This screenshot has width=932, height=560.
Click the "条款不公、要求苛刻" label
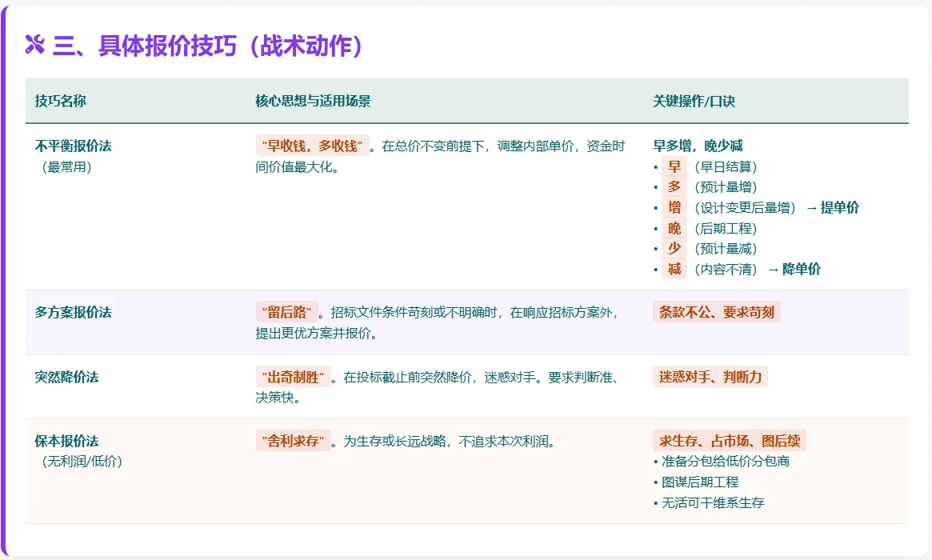pyautogui.click(x=716, y=312)
